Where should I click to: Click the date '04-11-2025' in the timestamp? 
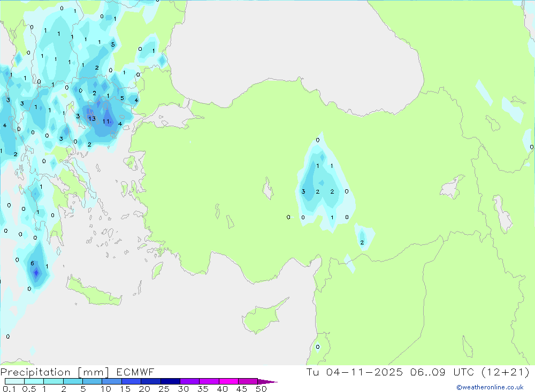point(364,372)
